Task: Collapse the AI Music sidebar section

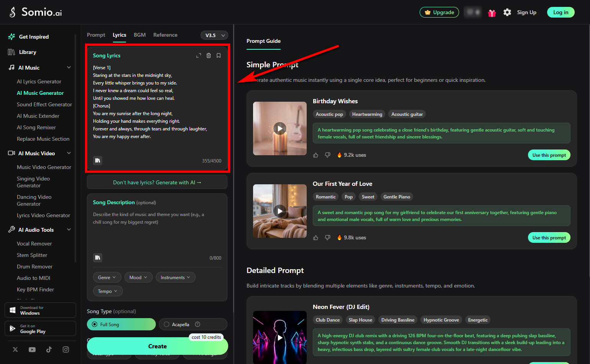Action: pos(69,67)
